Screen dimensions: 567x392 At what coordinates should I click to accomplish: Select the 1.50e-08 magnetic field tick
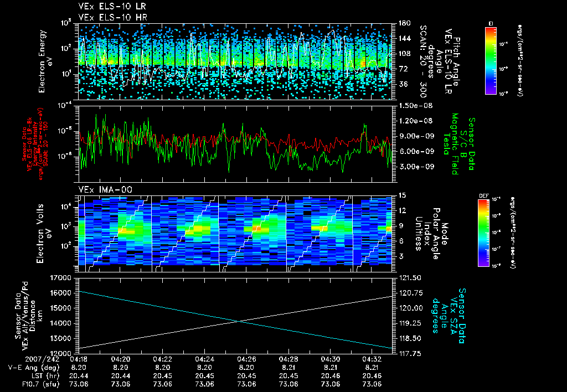pyautogui.click(x=415, y=106)
